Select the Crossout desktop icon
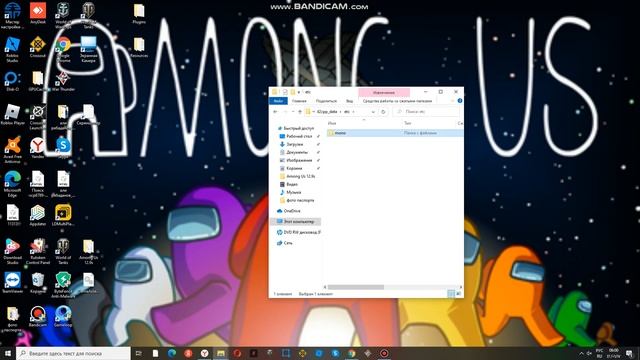This screenshot has height=360, width=640. 38,47
